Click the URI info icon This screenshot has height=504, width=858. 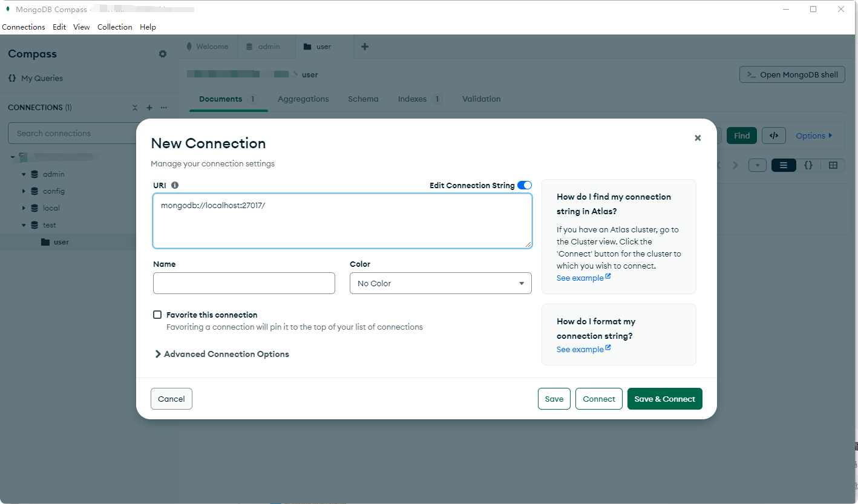(x=175, y=185)
